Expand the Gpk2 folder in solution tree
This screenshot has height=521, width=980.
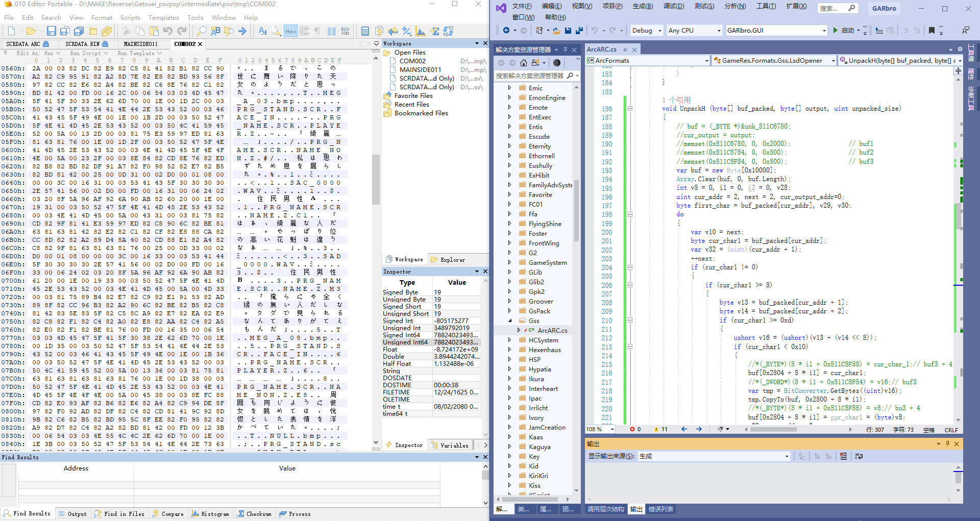509,292
